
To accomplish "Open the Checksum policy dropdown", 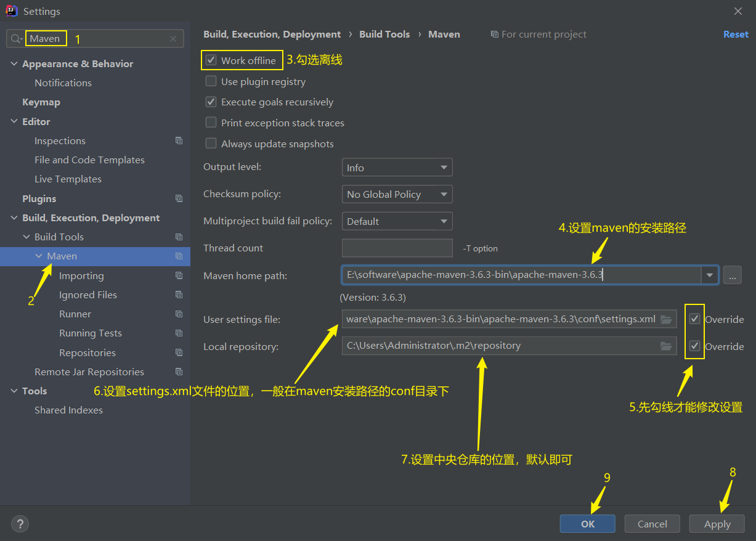I will (397, 193).
